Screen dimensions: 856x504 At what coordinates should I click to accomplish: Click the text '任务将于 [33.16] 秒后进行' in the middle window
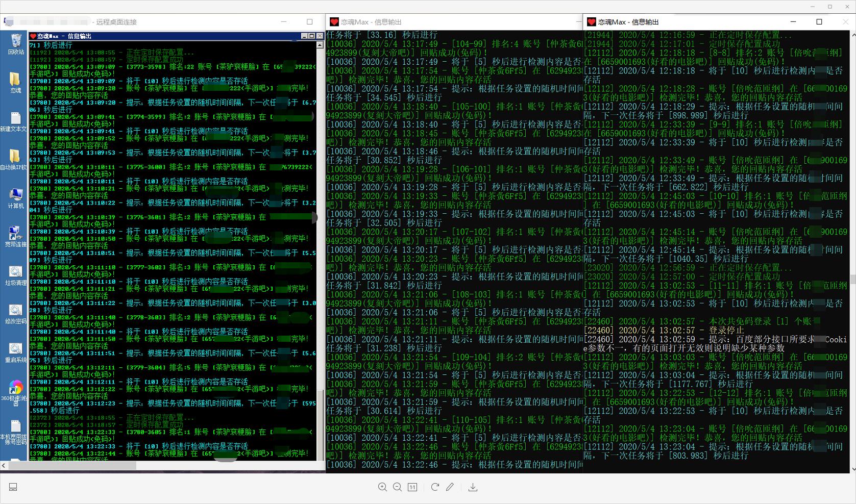pyautogui.click(x=382, y=35)
